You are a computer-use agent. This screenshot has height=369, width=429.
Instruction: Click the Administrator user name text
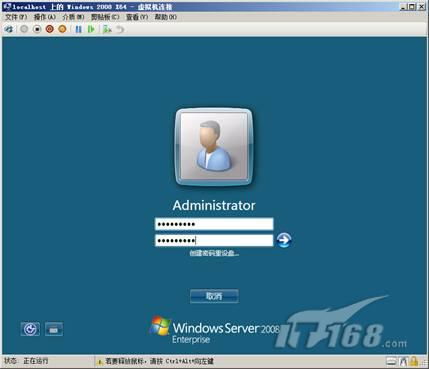click(x=214, y=205)
